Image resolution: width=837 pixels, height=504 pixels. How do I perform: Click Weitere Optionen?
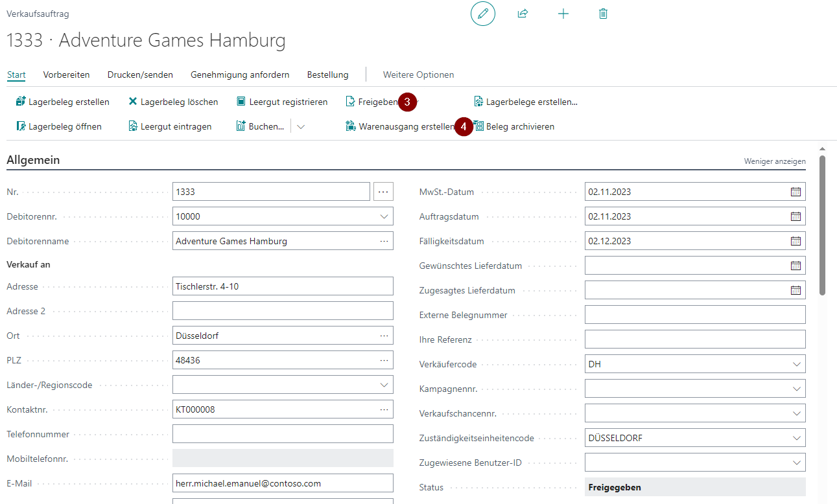418,74
